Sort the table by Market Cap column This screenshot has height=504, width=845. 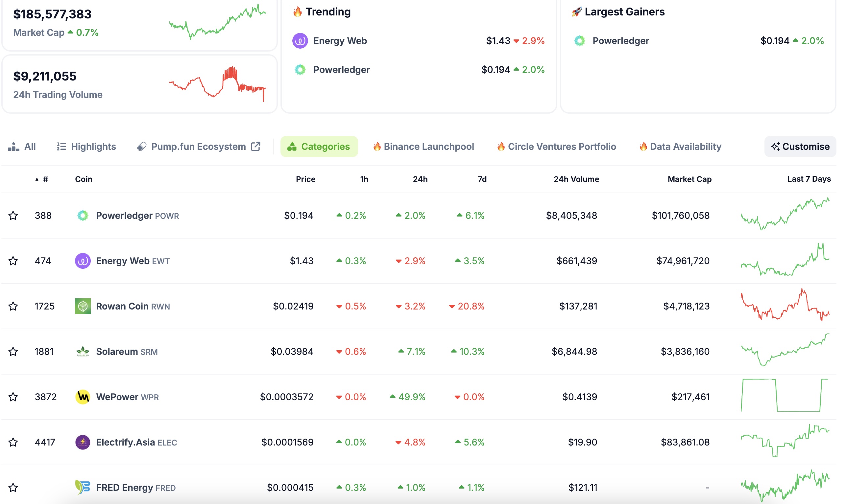pyautogui.click(x=690, y=179)
